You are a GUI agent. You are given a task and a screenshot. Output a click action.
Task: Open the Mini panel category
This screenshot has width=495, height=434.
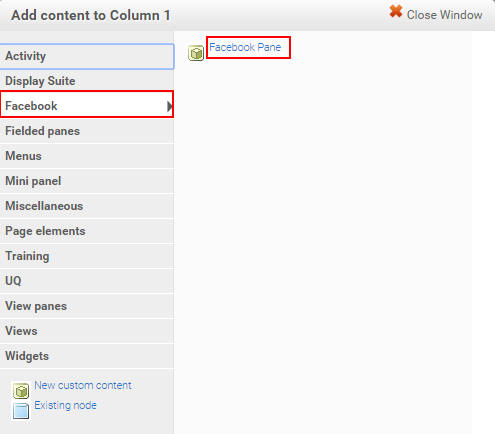click(x=87, y=181)
